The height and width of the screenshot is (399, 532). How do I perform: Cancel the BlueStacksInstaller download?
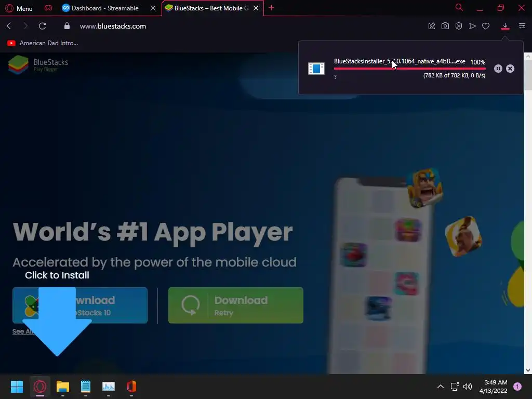510,69
